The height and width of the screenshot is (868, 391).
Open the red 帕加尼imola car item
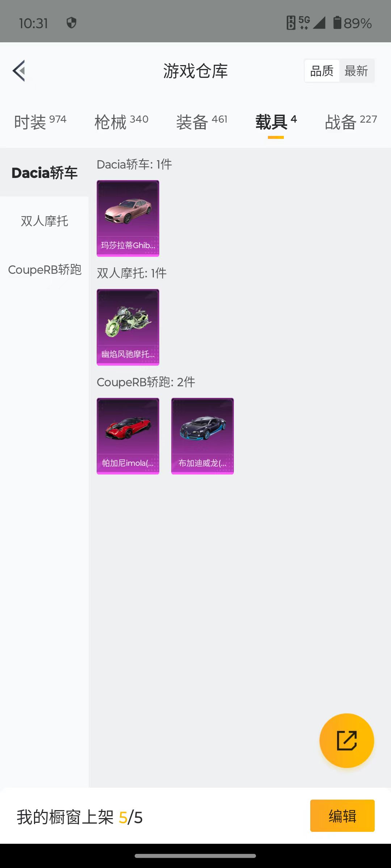[128, 436]
